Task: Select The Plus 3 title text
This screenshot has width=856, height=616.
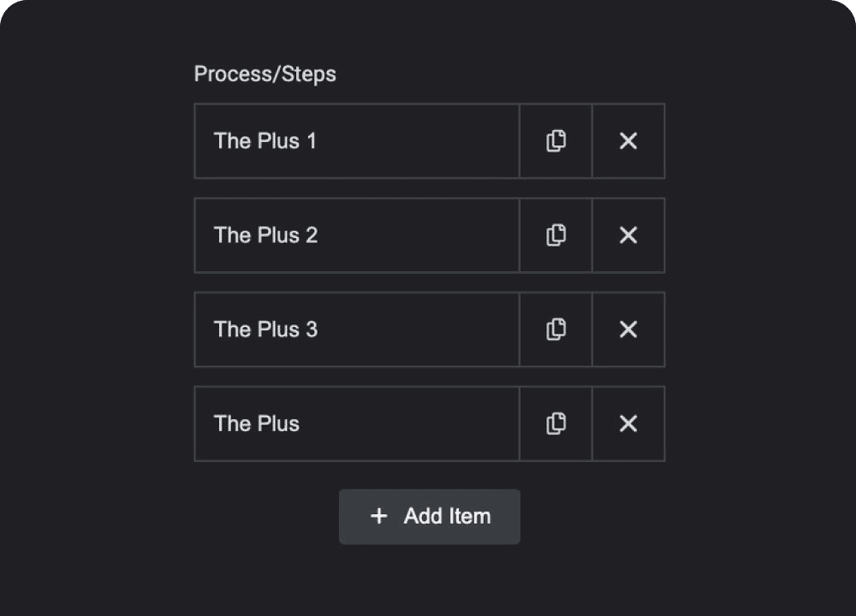Action: pos(265,329)
